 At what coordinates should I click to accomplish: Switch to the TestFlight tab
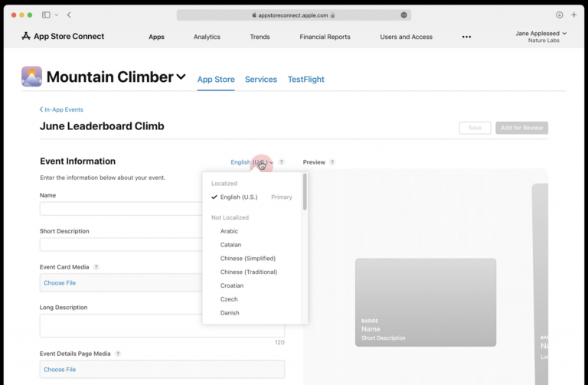(x=306, y=80)
